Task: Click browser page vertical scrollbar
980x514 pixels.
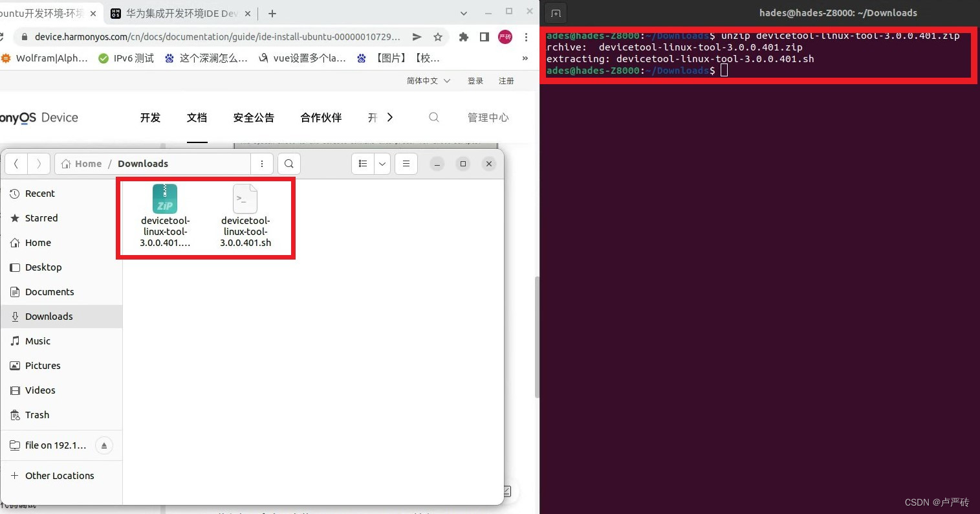Action: click(x=536, y=337)
